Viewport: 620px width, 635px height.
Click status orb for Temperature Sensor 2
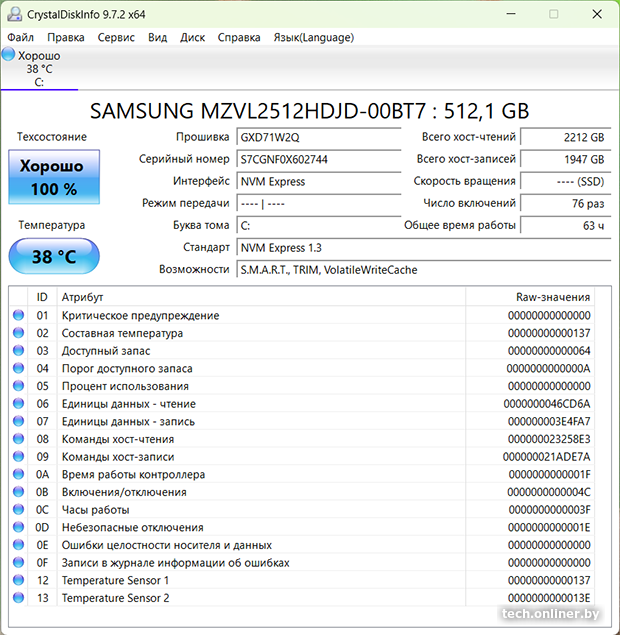(18, 598)
